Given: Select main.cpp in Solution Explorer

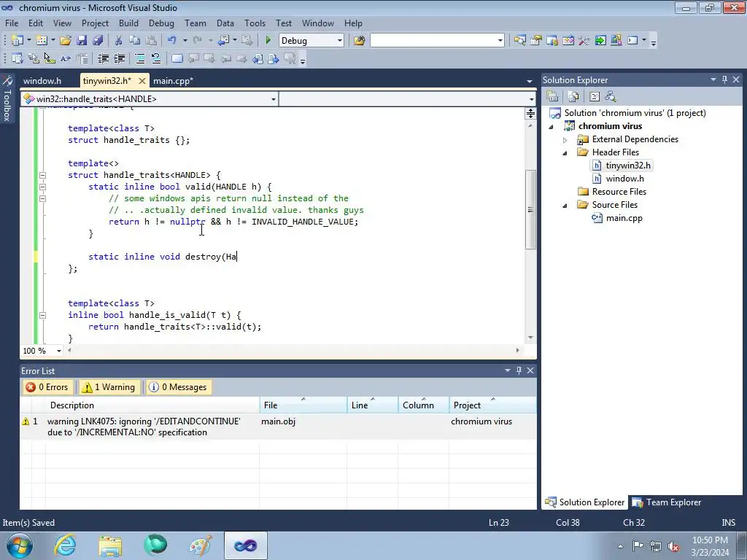Looking at the screenshot, I should [x=624, y=218].
